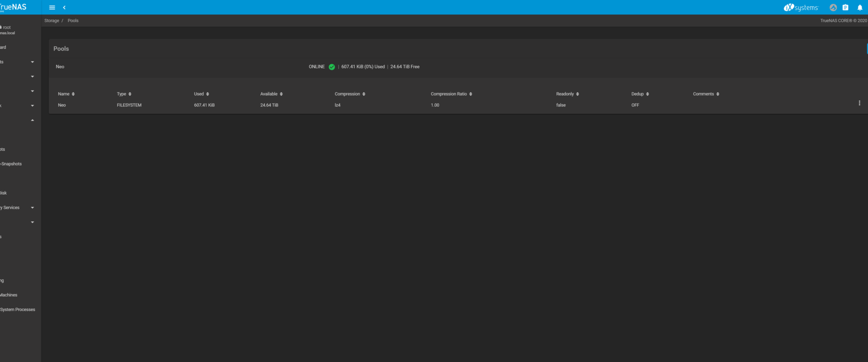This screenshot has width=868, height=362.
Task: Sort the table by Name column
Action: 66,94
